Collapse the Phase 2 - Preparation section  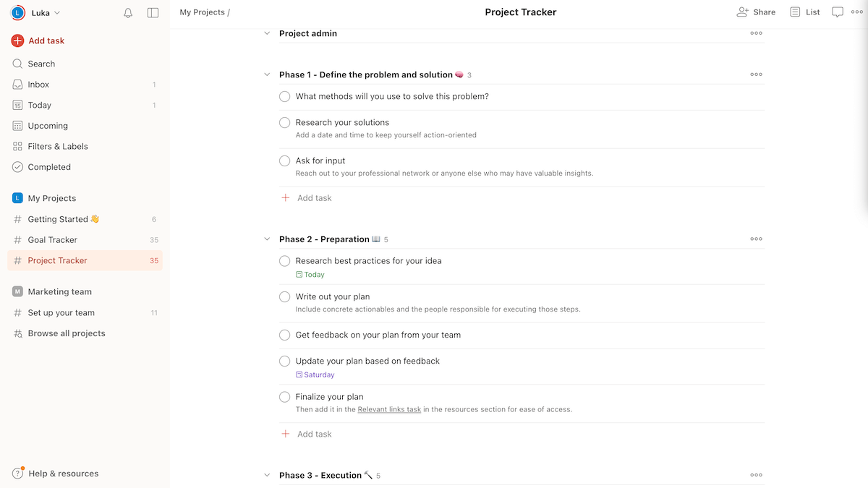267,239
